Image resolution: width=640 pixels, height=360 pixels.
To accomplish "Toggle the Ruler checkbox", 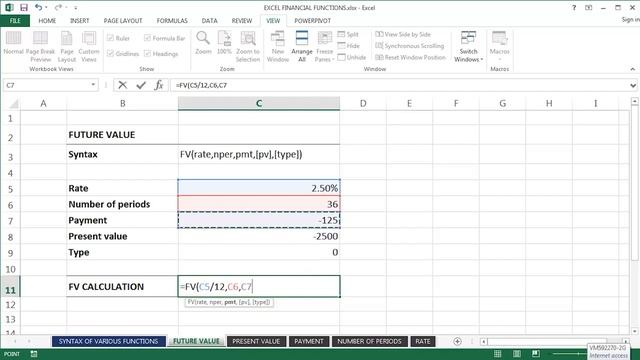I will pos(110,38).
